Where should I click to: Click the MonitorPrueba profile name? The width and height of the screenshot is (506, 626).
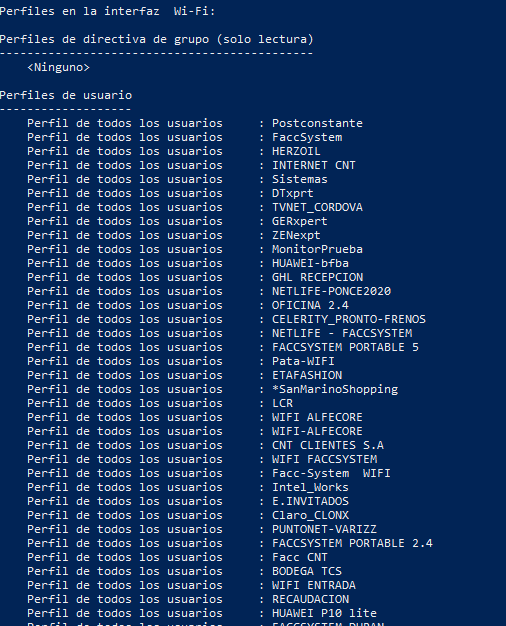click(317, 249)
